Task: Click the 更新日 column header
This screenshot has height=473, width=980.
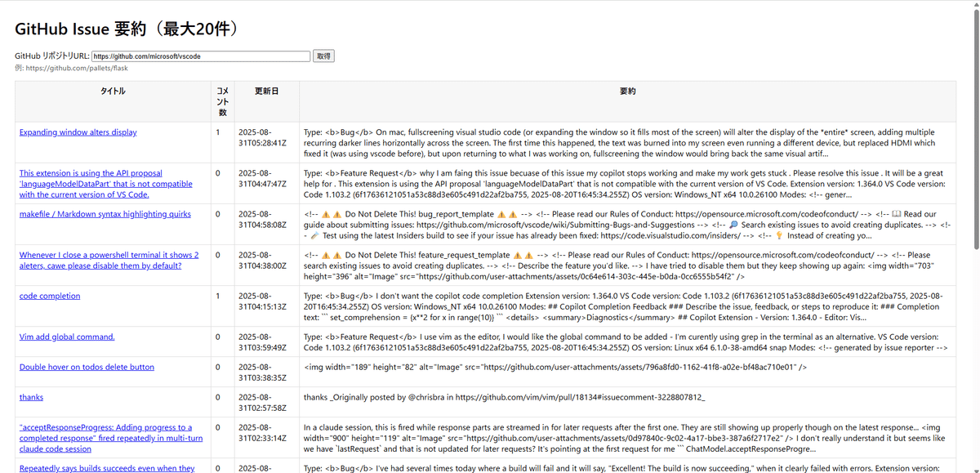Action: (266, 91)
